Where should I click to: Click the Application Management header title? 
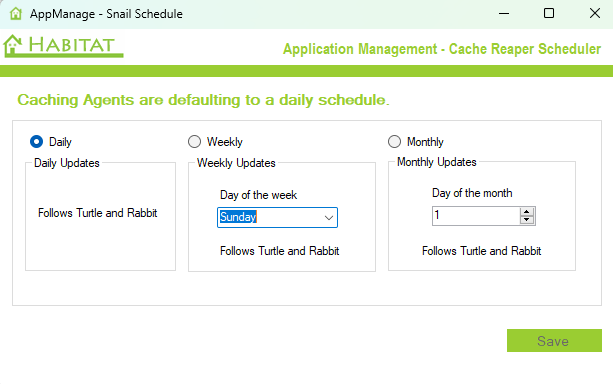(442, 49)
